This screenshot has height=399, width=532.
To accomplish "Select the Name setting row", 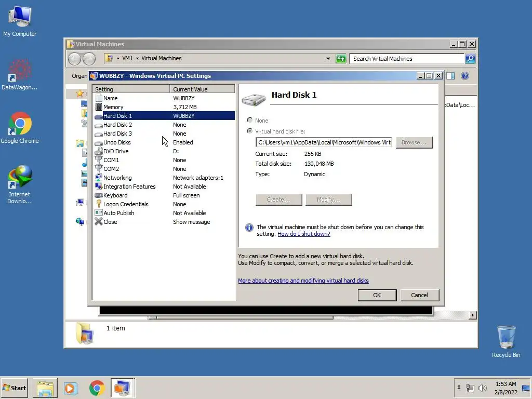I will [x=164, y=98].
